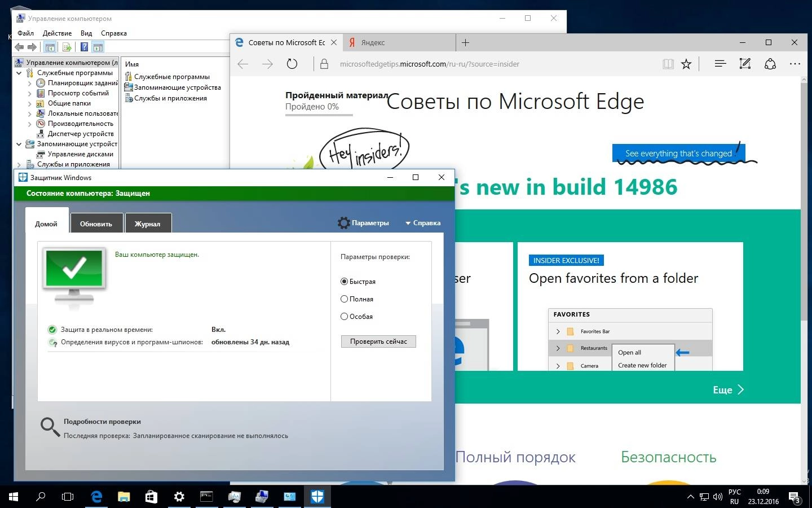This screenshot has height=508, width=812.
Task: Open Справка menu in Computer Management
Action: [114, 33]
